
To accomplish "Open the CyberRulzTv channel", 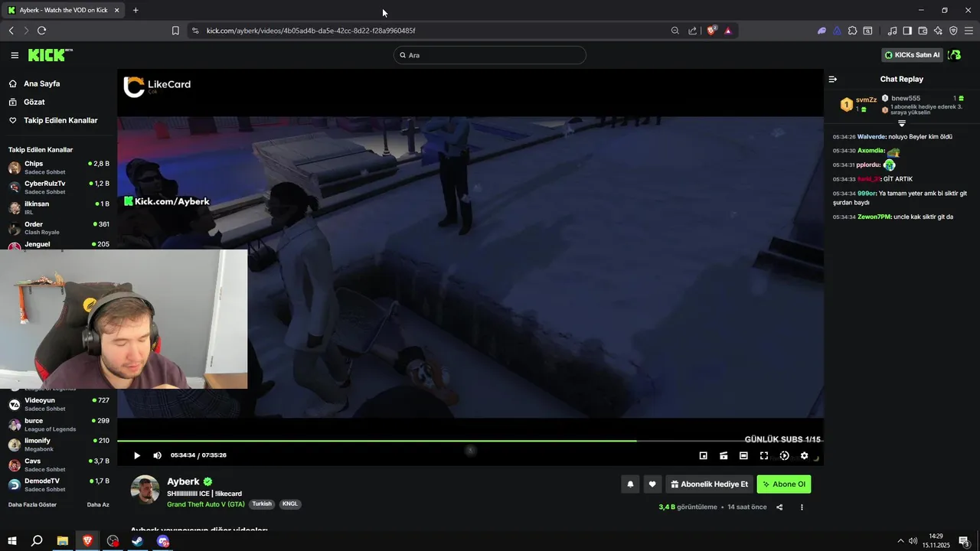I will coord(58,187).
